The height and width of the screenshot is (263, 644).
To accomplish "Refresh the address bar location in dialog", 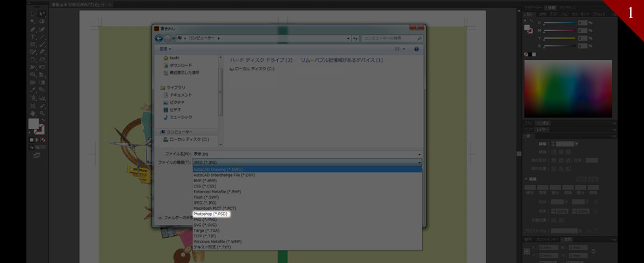I will tap(356, 38).
